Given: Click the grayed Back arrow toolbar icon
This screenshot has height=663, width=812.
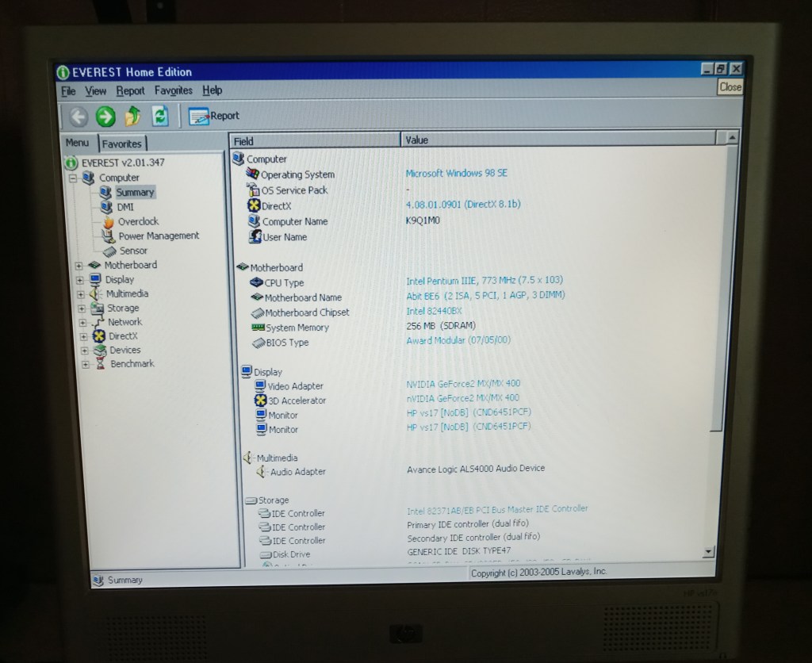Looking at the screenshot, I should tap(78, 117).
